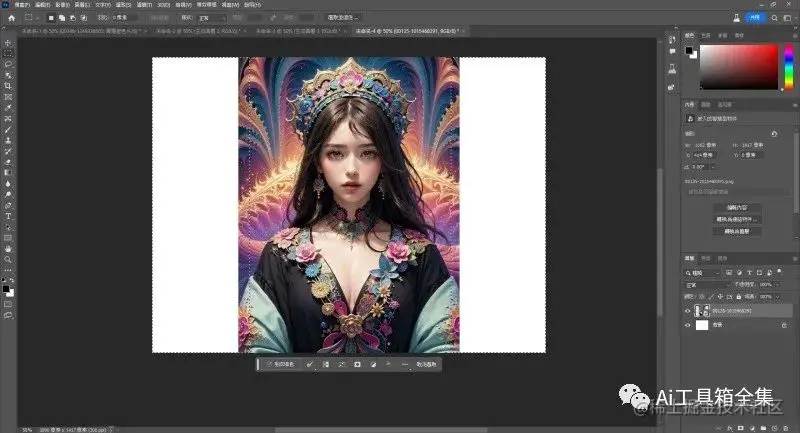
Task: Open the Color panel flyout menu
Action: tap(795, 36)
